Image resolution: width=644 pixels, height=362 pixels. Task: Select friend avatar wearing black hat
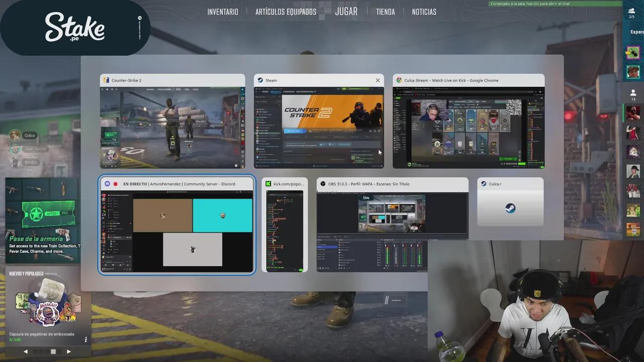click(633, 171)
